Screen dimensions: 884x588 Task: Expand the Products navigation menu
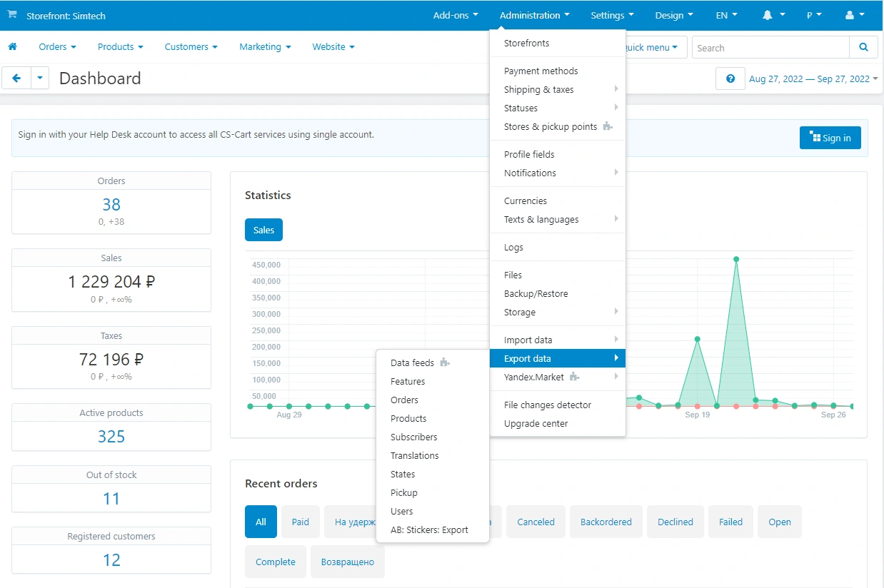(x=121, y=47)
